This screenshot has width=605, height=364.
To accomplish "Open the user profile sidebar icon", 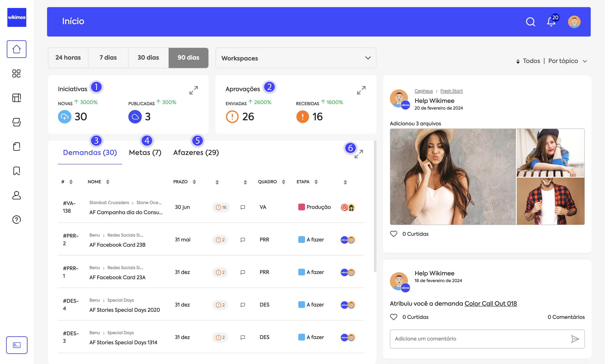I will coord(16,195).
